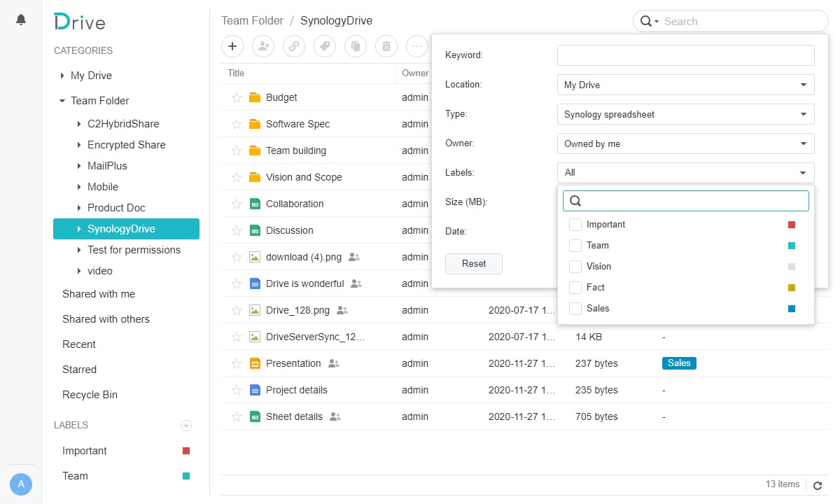The height and width of the screenshot is (504, 840).
Task: Check the Sales label checkbox
Action: tap(575, 309)
